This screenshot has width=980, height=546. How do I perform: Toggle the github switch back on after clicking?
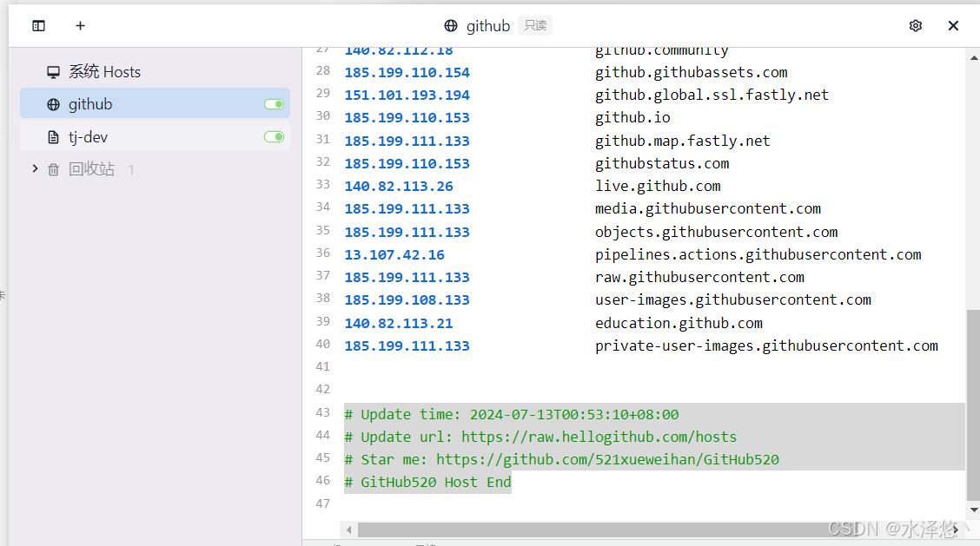[x=274, y=103]
